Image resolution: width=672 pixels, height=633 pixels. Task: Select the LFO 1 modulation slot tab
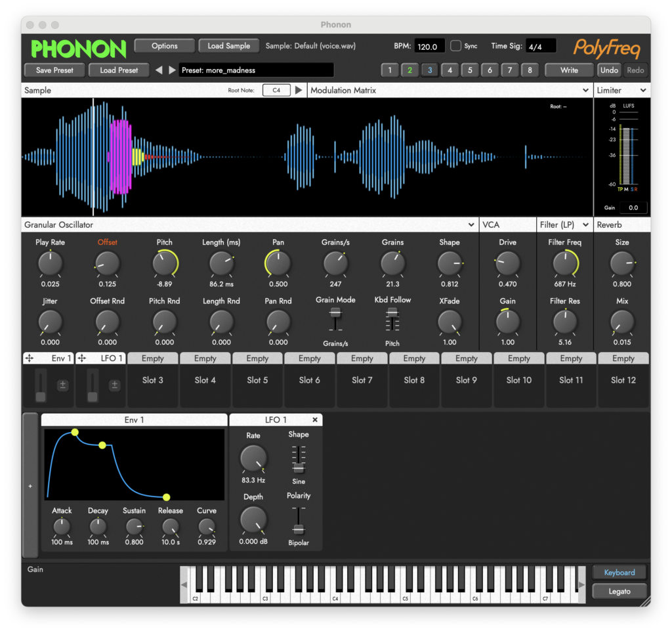100,358
